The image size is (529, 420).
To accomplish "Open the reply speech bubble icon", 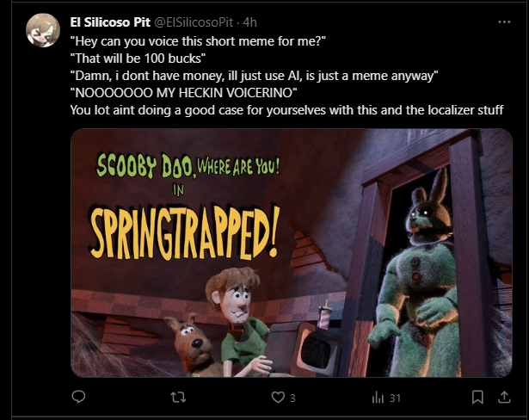I will 78,397.
